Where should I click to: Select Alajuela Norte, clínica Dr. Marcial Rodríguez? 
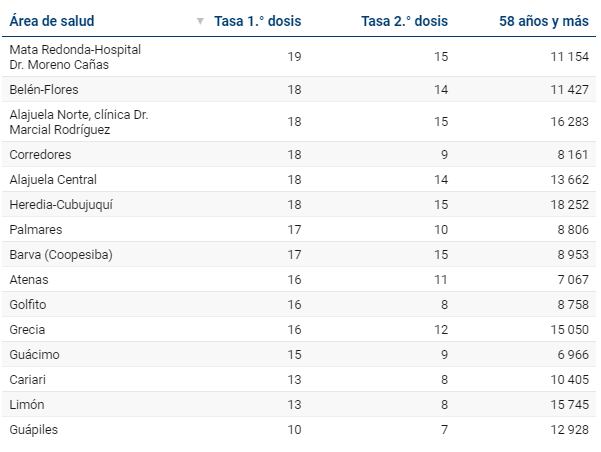coord(78,122)
